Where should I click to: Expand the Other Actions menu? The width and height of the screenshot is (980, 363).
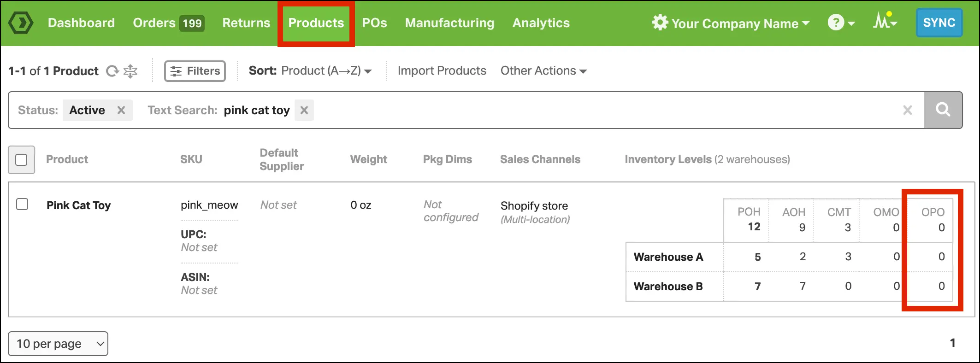543,71
